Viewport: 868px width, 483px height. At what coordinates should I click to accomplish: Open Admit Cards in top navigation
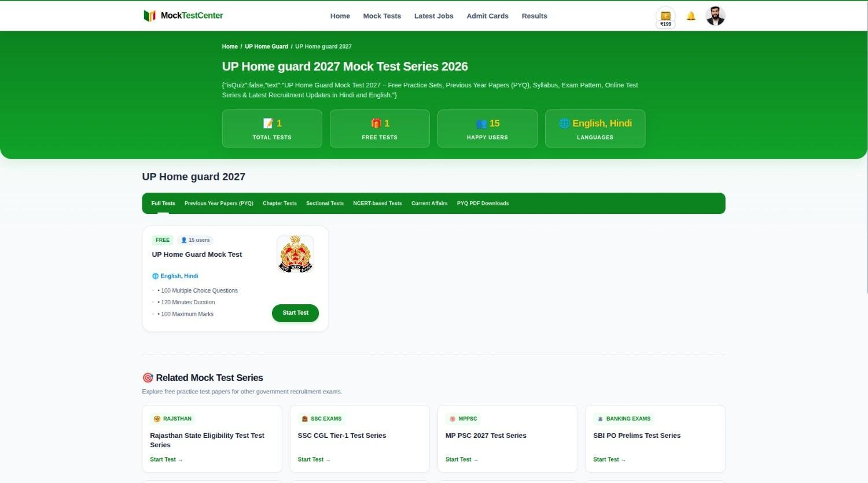(488, 16)
